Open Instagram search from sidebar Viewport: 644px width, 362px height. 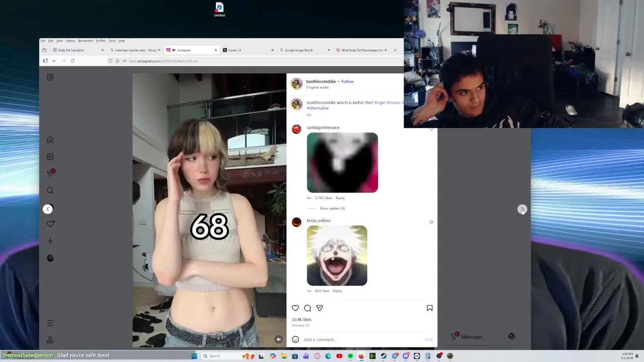(50, 191)
